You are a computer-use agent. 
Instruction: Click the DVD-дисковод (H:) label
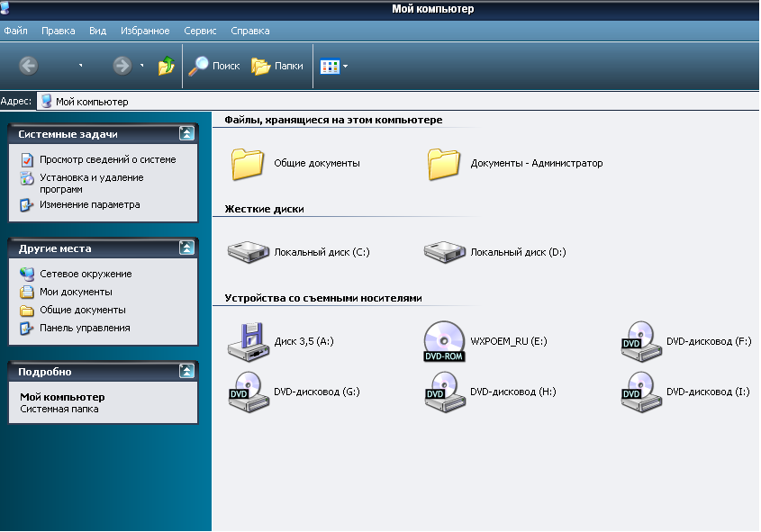point(513,392)
